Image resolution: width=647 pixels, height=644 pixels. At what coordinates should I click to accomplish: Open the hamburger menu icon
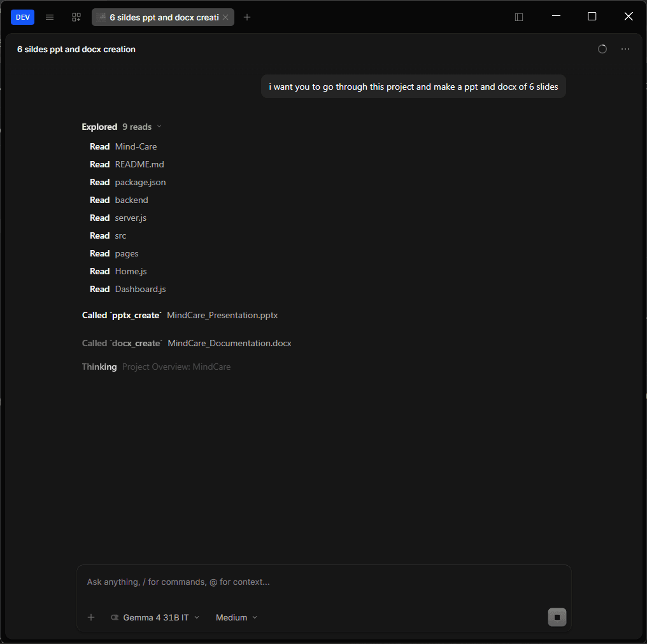pyautogui.click(x=50, y=17)
